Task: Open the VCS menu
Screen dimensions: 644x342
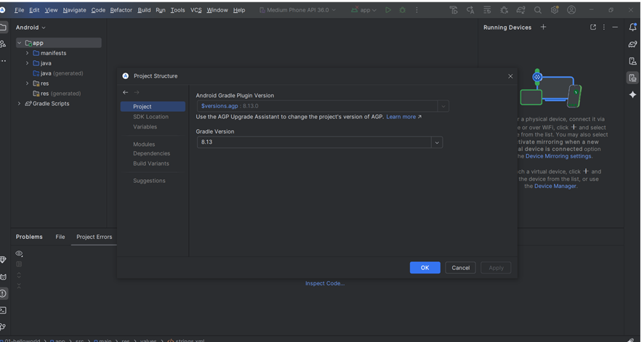Action: (196, 10)
